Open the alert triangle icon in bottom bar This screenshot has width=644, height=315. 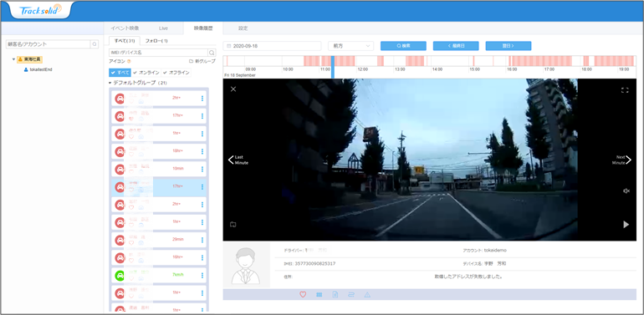tap(367, 294)
